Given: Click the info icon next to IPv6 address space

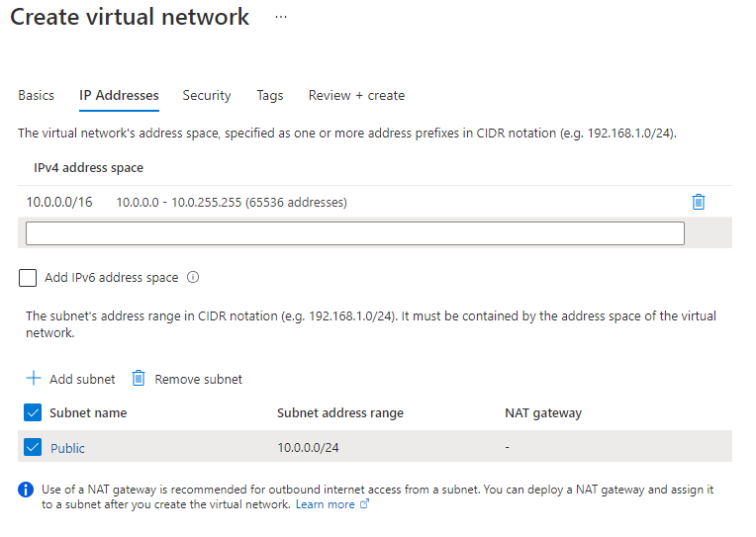Looking at the screenshot, I should (193, 277).
